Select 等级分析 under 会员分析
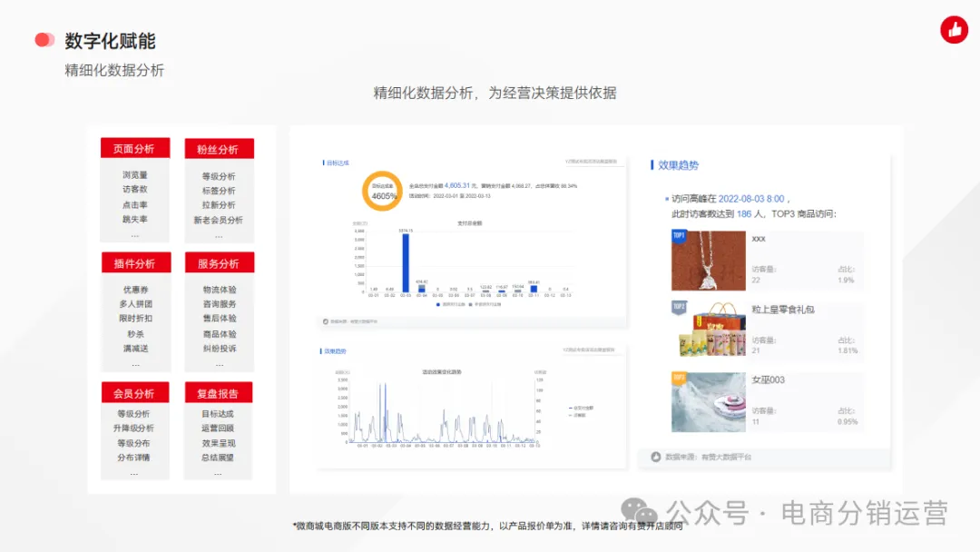Image resolution: width=980 pixels, height=552 pixels. [x=133, y=414]
